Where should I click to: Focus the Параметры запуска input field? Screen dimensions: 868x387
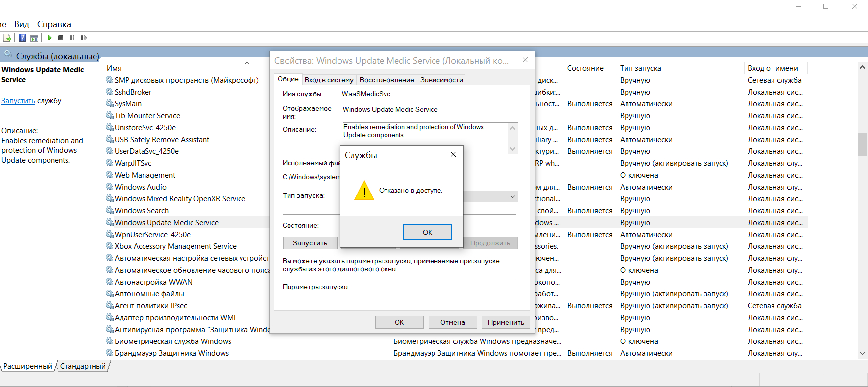pos(437,287)
